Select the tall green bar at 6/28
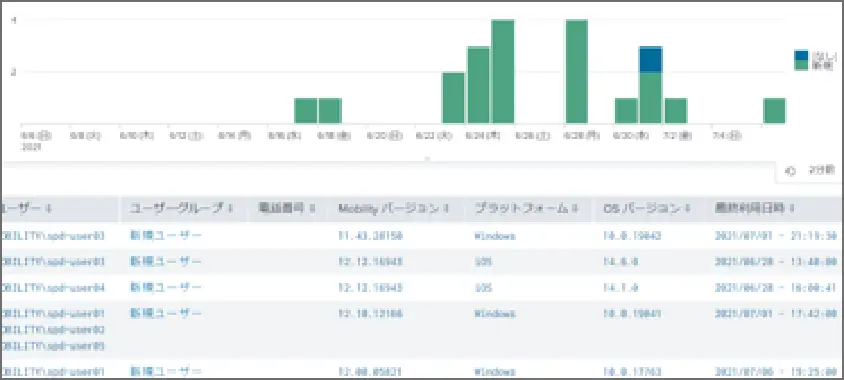 pos(576,72)
